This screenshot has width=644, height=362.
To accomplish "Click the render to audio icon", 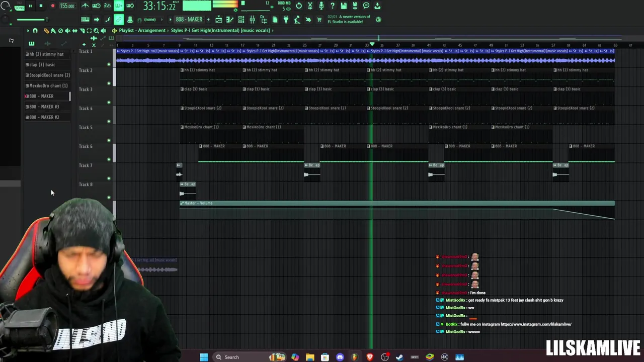I will pos(355,6).
